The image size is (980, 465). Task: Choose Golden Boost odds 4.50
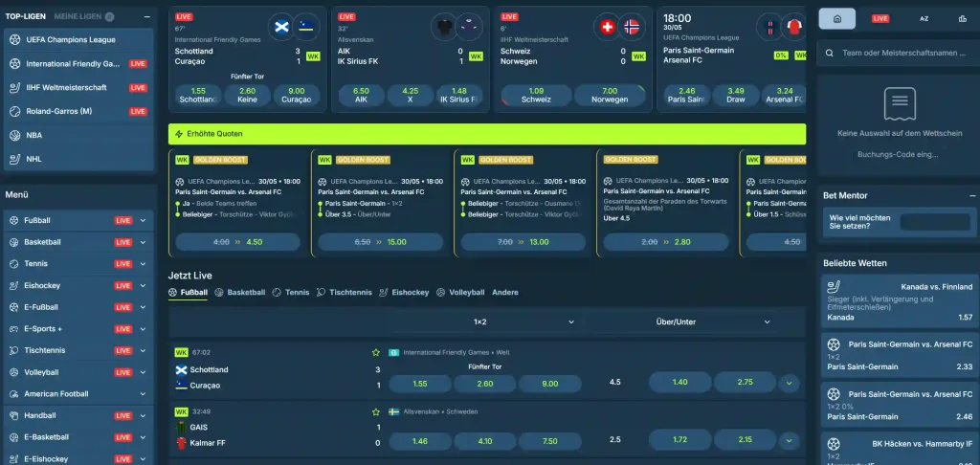237,242
